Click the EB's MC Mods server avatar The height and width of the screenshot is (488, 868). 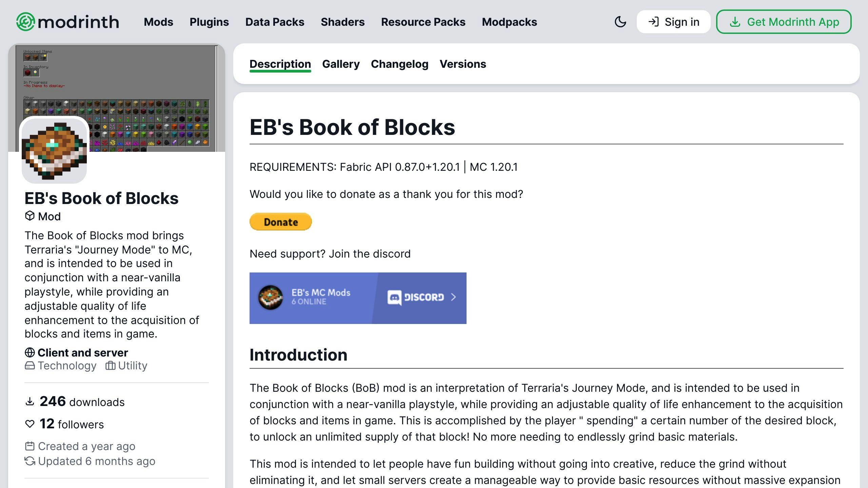coord(270,297)
